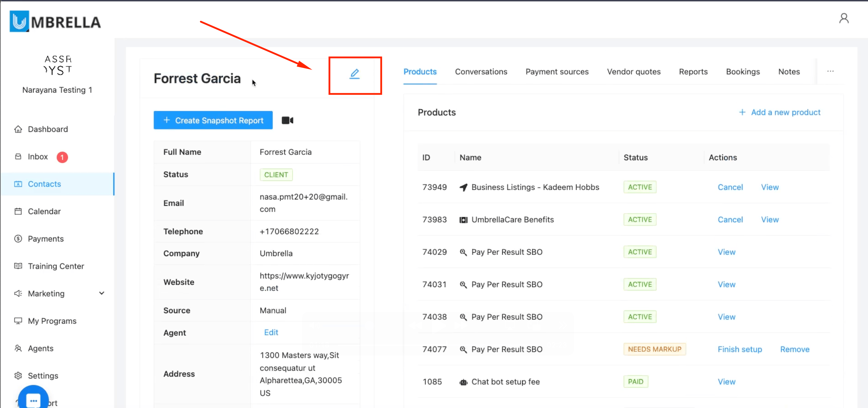Click the Umbrella logo

tap(55, 21)
